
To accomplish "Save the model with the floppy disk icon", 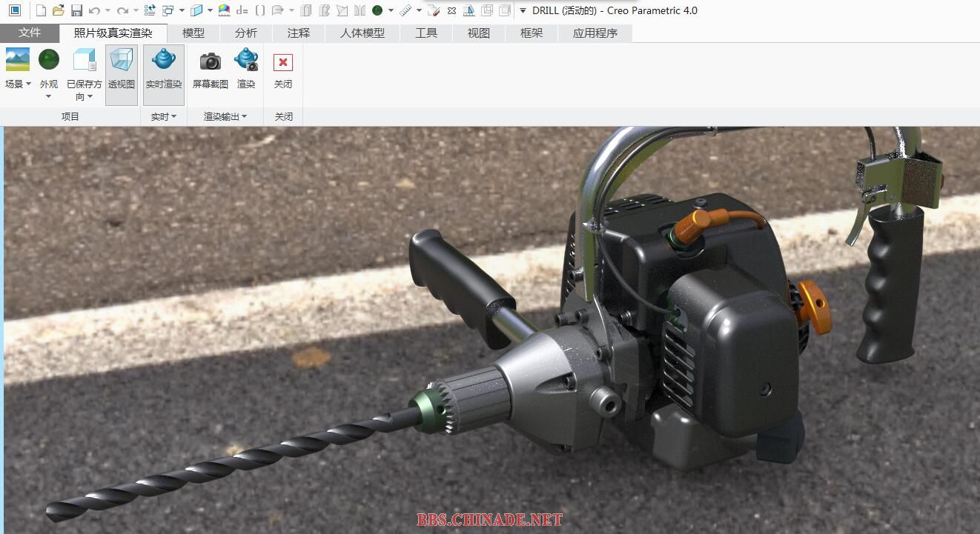I will point(76,10).
